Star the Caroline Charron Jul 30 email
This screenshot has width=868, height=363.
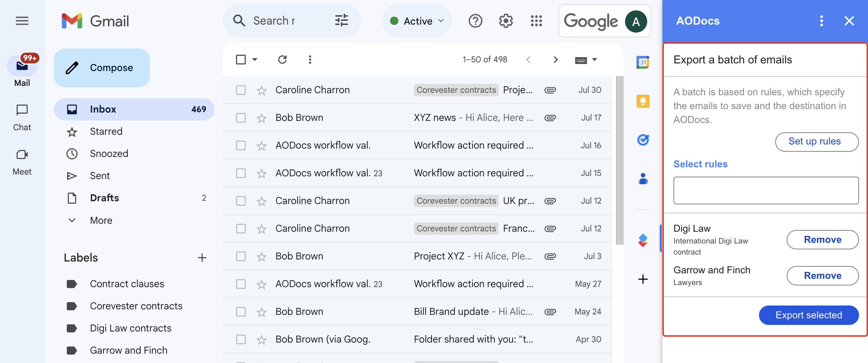tap(261, 90)
